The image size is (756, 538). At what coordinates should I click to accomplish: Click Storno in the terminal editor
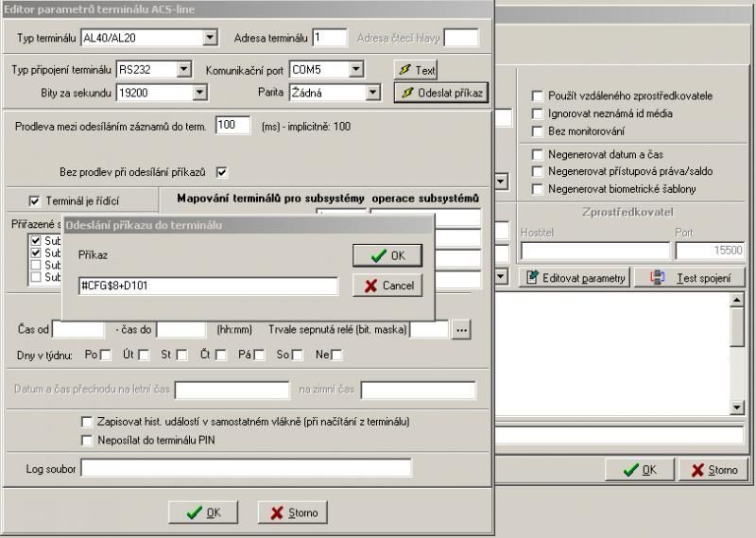(x=294, y=512)
